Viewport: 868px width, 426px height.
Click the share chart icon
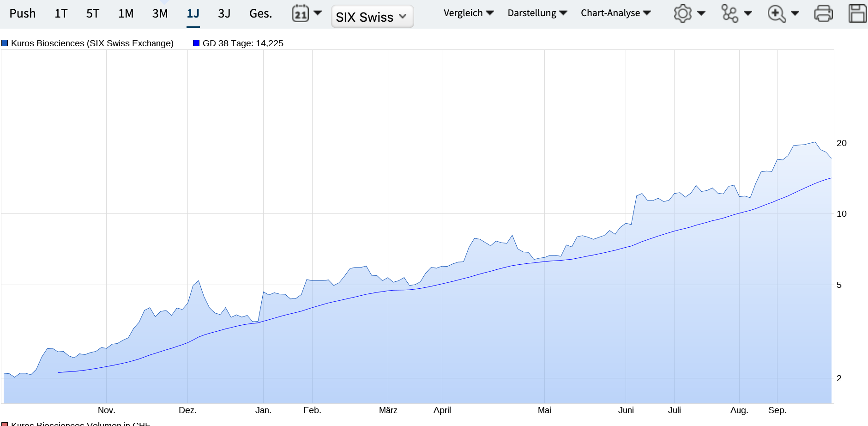pyautogui.click(x=729, y=13)
